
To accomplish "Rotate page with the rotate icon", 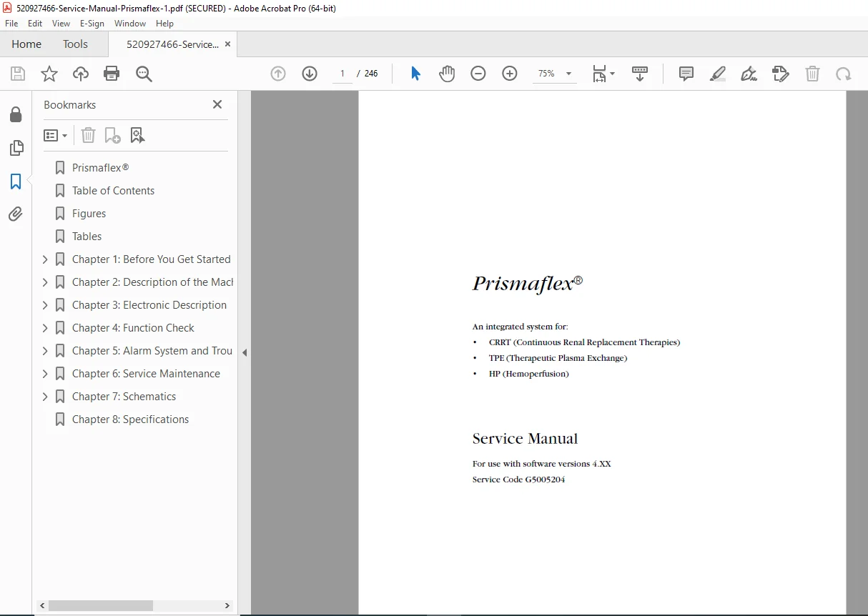I will click(844, 74).
